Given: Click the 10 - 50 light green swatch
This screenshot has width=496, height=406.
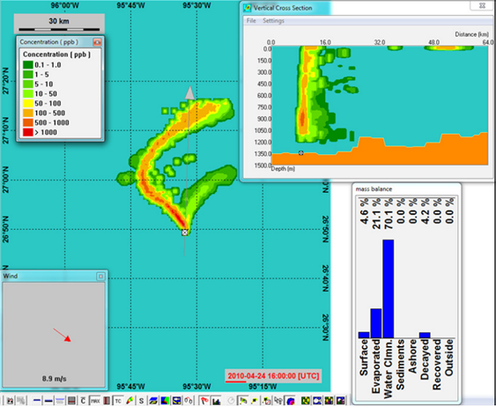Looking at the screenshot, I should pos(28,94).
